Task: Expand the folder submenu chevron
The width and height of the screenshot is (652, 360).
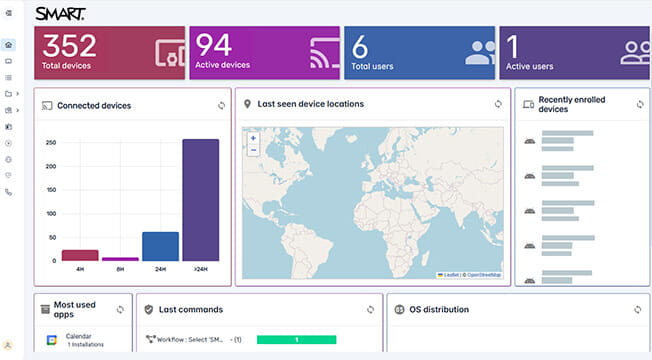Action: point(17,94)
